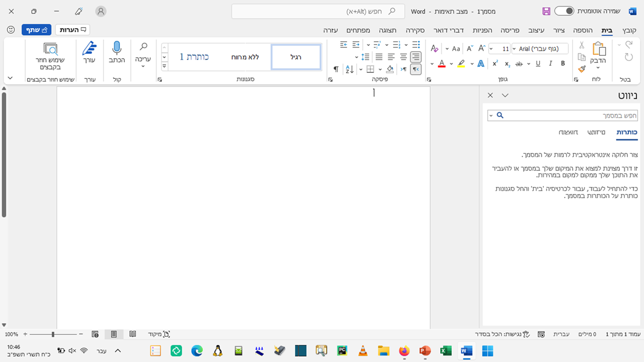The height and width of the screenshot is (362, 644).
Task: Toggle AutoSave (שמירה אוטומטית) switch
Action: pyautogui.click(x=564, y=11)
